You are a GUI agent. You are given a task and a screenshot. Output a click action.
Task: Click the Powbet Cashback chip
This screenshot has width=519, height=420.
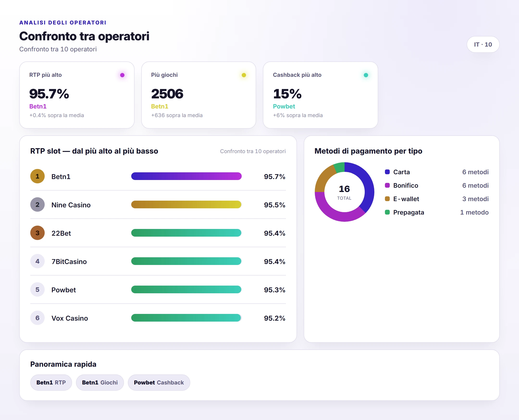pos(159,383)
